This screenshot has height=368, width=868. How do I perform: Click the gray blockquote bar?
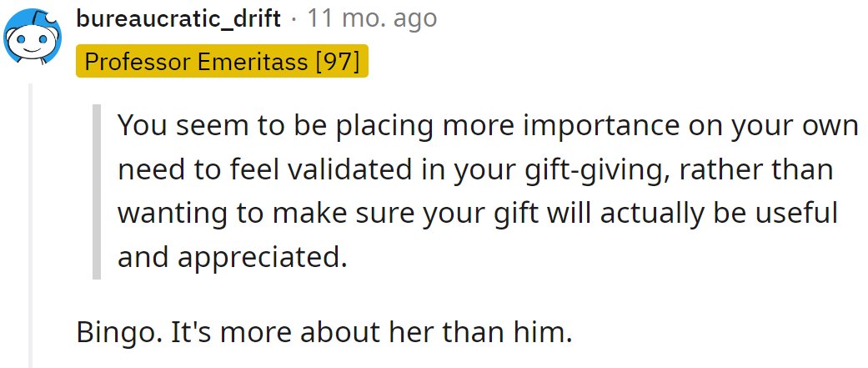point(97,191)
